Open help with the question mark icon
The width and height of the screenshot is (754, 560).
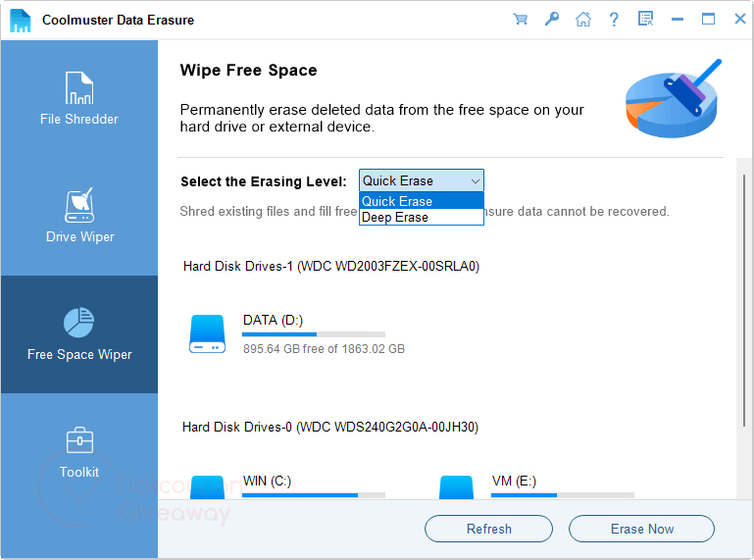[614, 19]
